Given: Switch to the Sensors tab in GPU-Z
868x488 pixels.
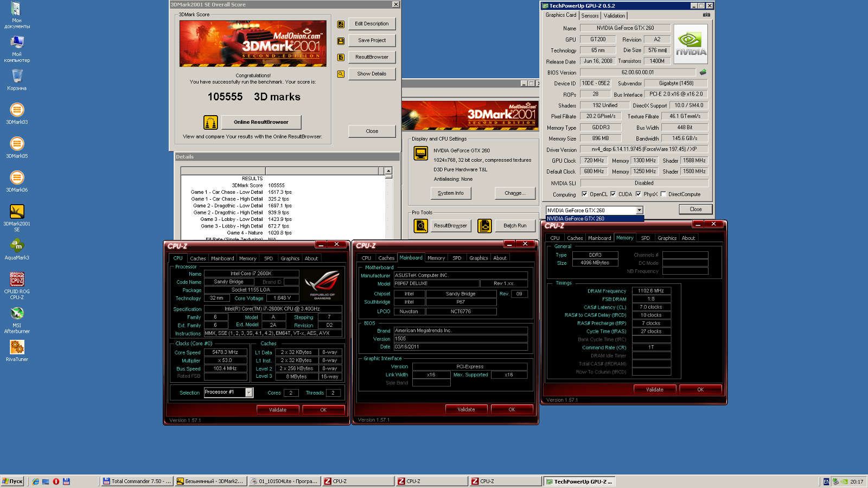Looking at the screenshot, I should [x=590, y=16].
